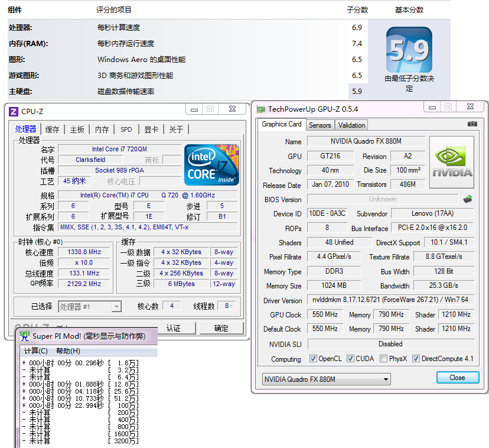Screen dimensions: 489x448
Task: Toggle the CUDA checkbox
Action: tap(351, 358)
